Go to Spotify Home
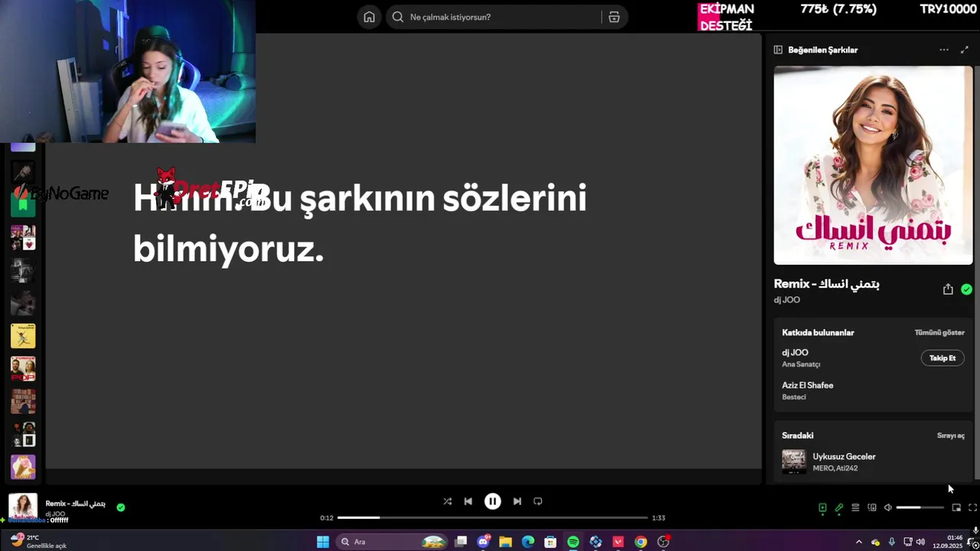Screen dimensions: 980x551 pos(369,17)
